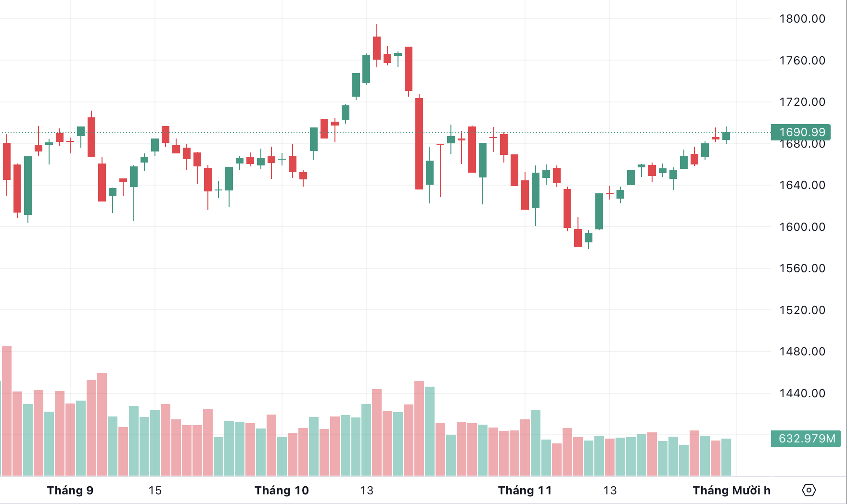Select the 1800.00 price axis label
Screen dimensions: 847x504
(x=802, y=19)
